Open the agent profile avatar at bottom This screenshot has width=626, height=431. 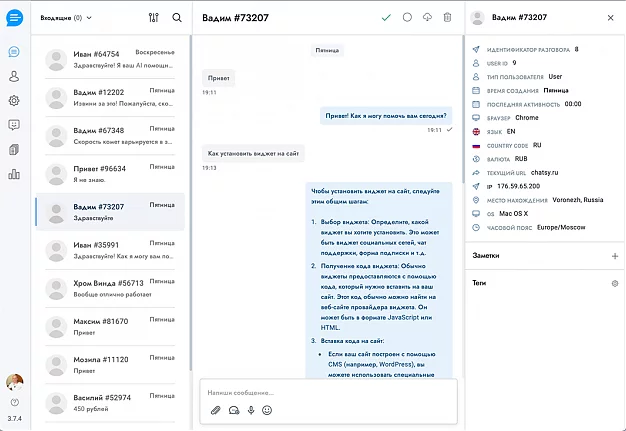pos(14,382)
